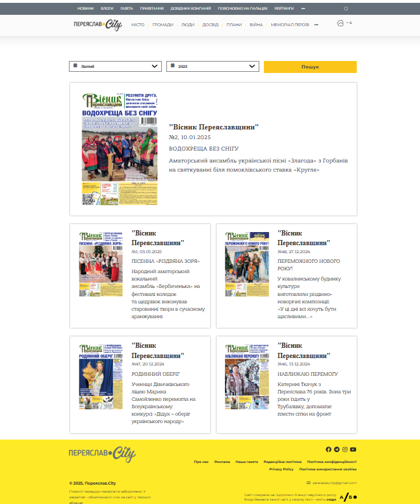Open the year dropdown showing 2025

[213, 66]
